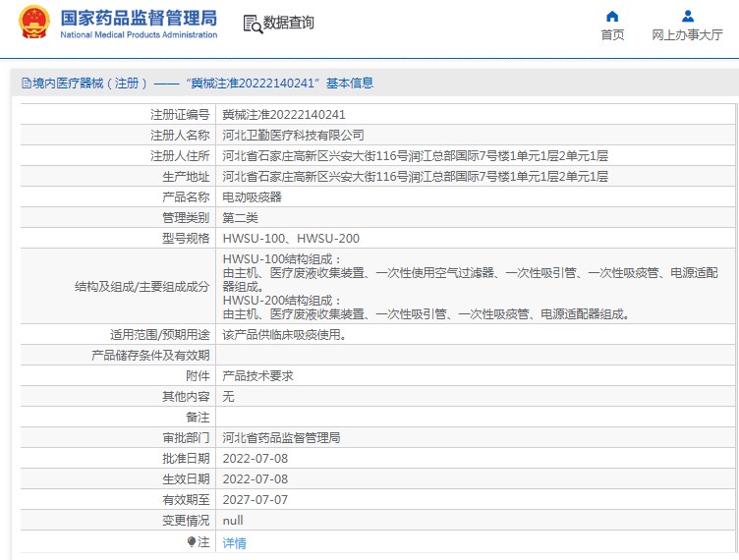Select expiry date 2027-07-07
Viewport: 739px width, 560px height.
click(x=255, y=500)
